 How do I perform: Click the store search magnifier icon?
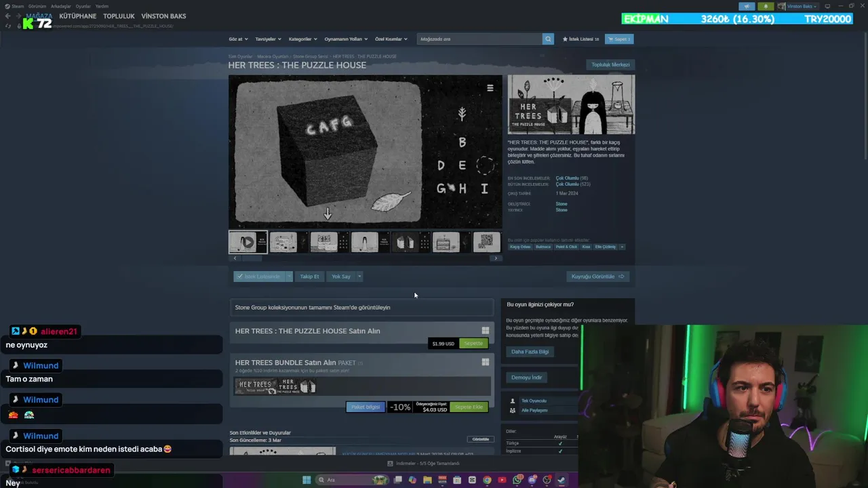pos(548,39)
